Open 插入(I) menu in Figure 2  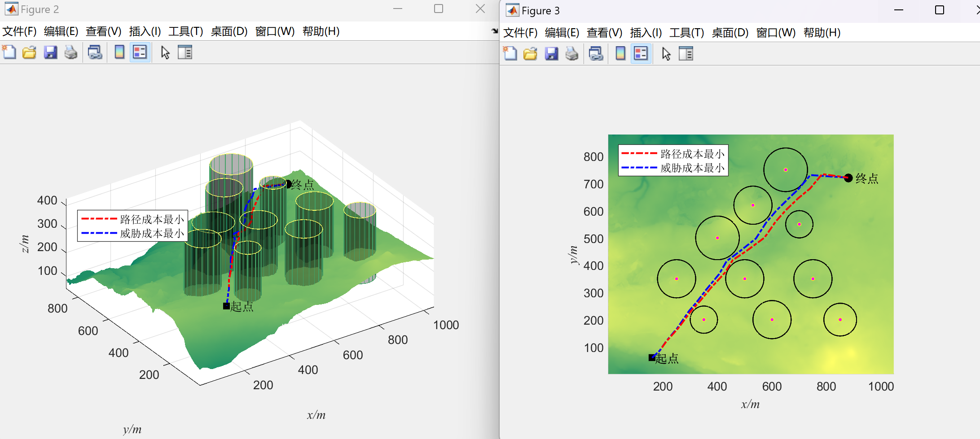145,31
